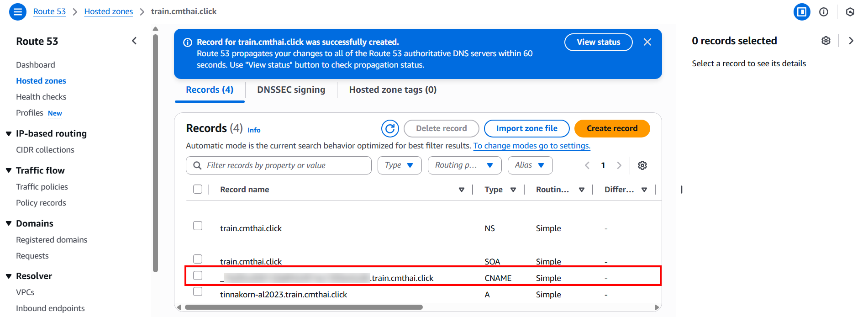This screenshot has width=868, height=317.
Task: Collapse the records selected side panel
Action: click(851, 41)
